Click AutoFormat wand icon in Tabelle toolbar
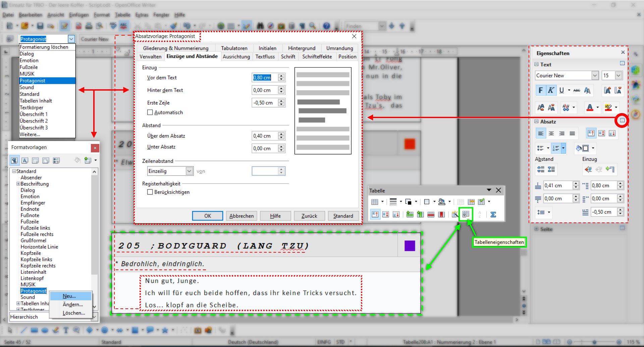Viewport: 644px width, 347px height. pyautogui.click(x=454, y=214)
